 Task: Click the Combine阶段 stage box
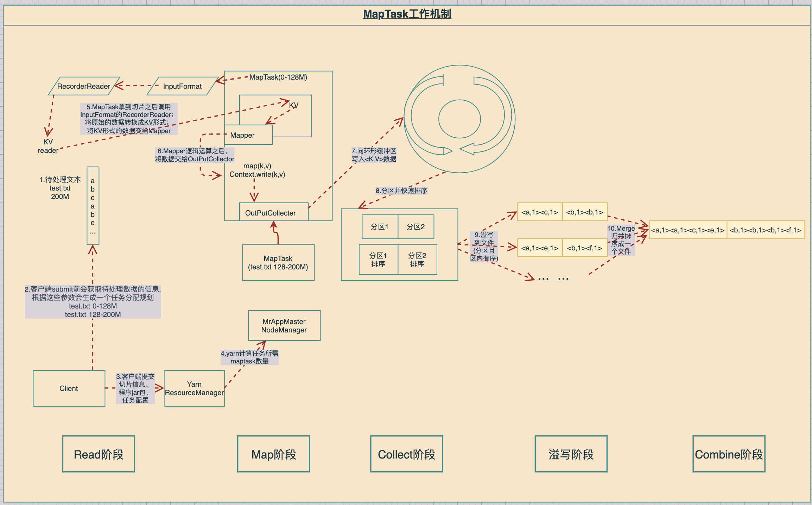point(729,454)
